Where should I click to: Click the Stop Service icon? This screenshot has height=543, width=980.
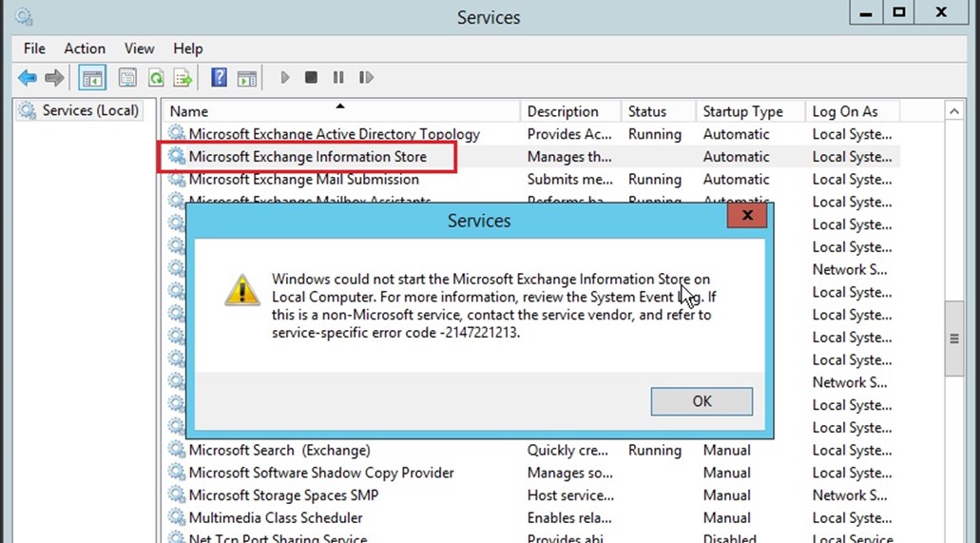pos(311,78)
